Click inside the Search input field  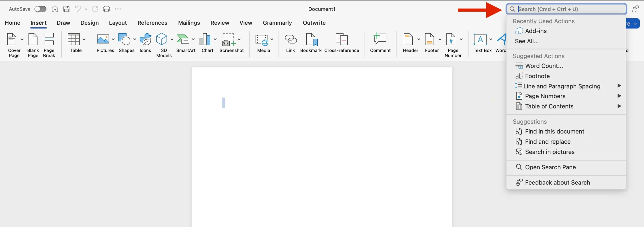pos(569,9)
